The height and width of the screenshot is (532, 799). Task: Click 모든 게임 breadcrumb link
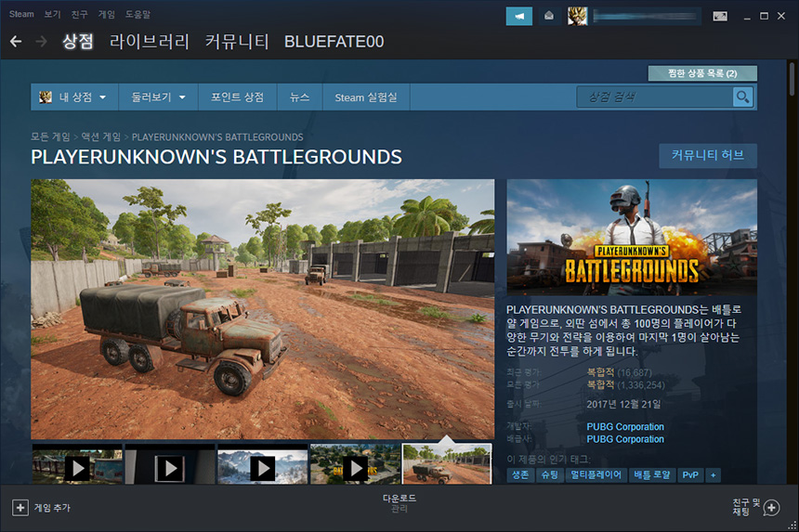[x=50, y=136]
